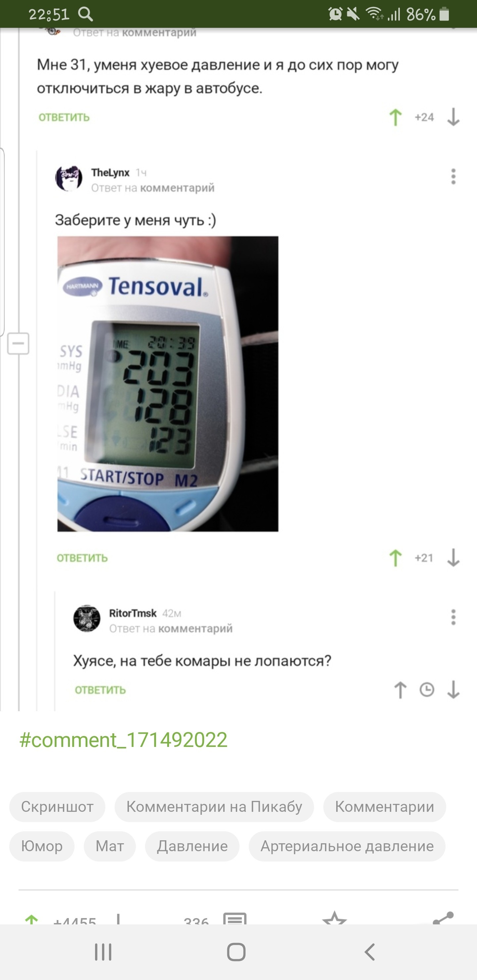Upvote the +24 comment about pressure
This screenshot has height=980, width=477.
coord(396,117)
